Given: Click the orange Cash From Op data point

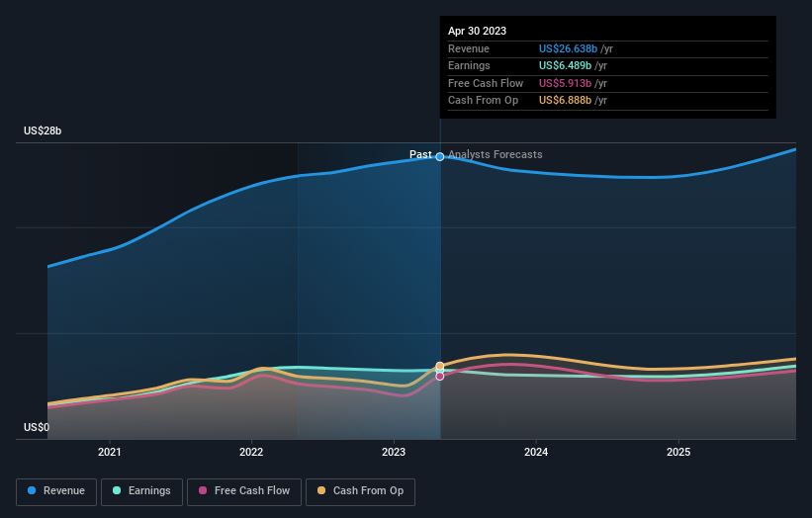Looking at the screenshot, I should click(x=440, y=367).
